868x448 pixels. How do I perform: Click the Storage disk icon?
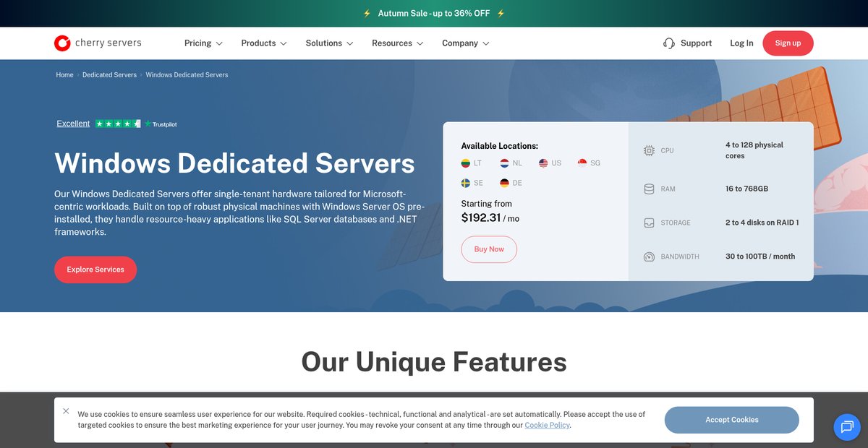[649, 223]
